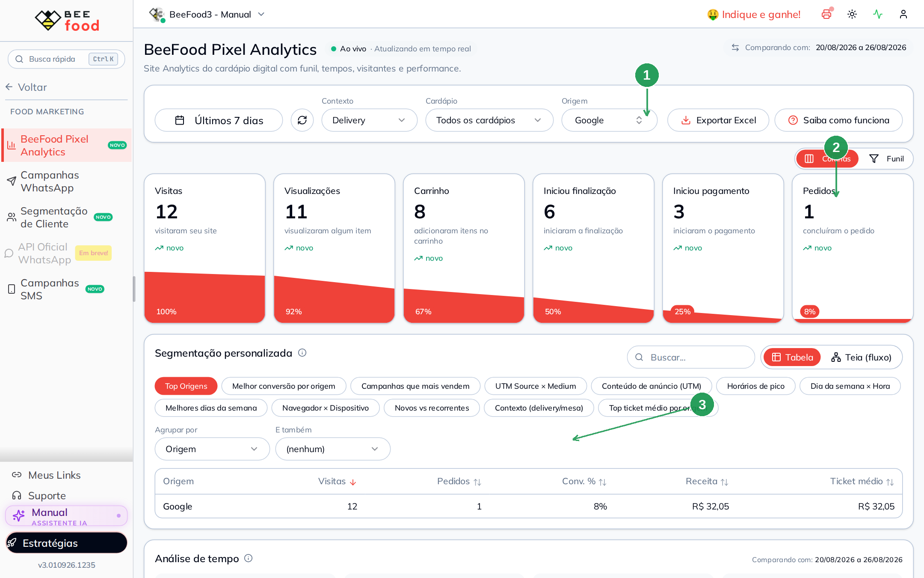The width and height of the screenshot is (924, 578).
Task: Select Campanhas que mais vendem chip
Action: point(415,386)
